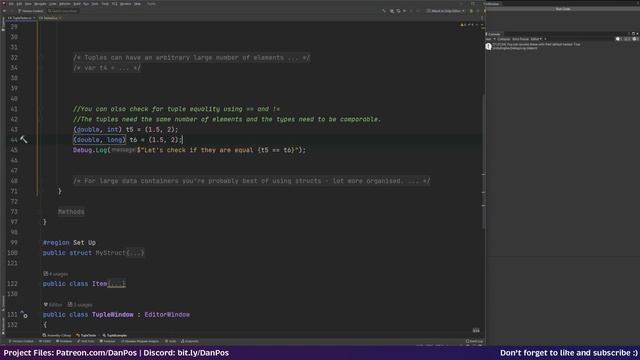Open the Attach to Unity Editor dropdown
Viewport: 640px width, 360px height.
coord(445,11)
